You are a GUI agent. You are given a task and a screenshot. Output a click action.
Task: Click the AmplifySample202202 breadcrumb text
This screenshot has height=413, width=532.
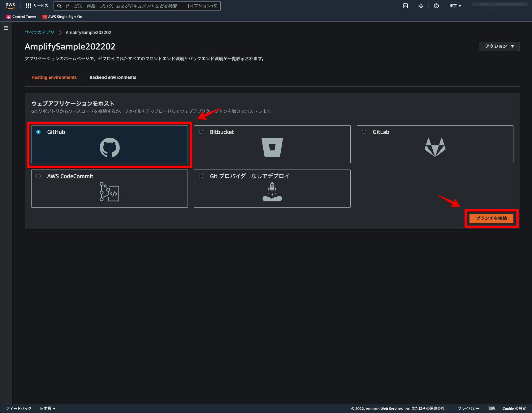[x=89, y=32]
